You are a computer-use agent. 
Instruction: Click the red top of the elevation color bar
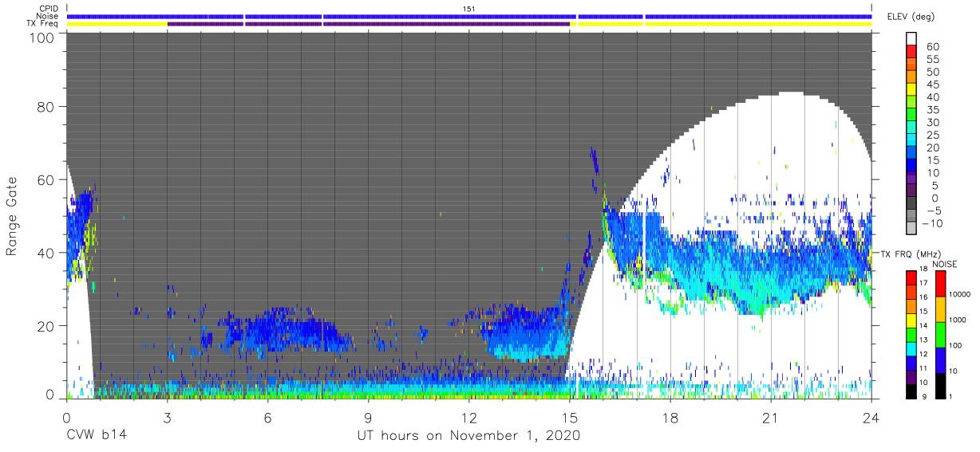912,49
